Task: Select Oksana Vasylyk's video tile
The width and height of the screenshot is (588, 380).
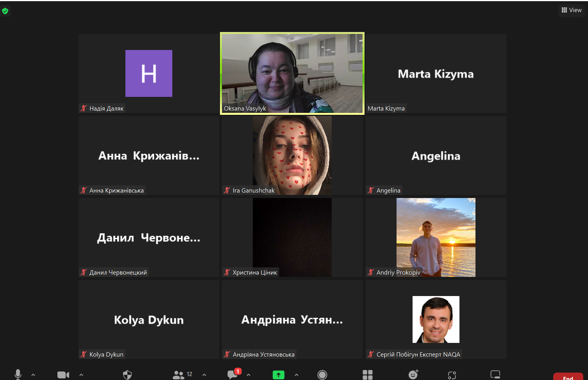Action: tap(292, 73)
